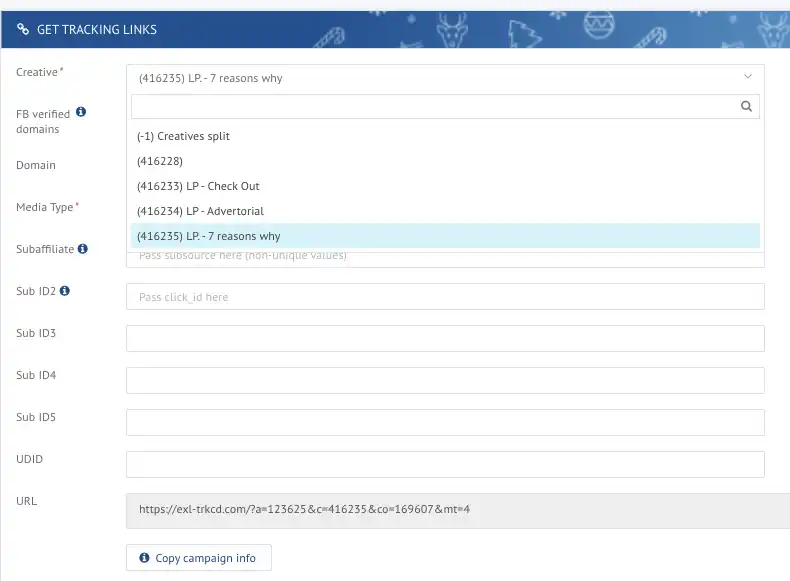Click the magnifier icon in dropdown search

pyautogui.click(x=746, y=106)
